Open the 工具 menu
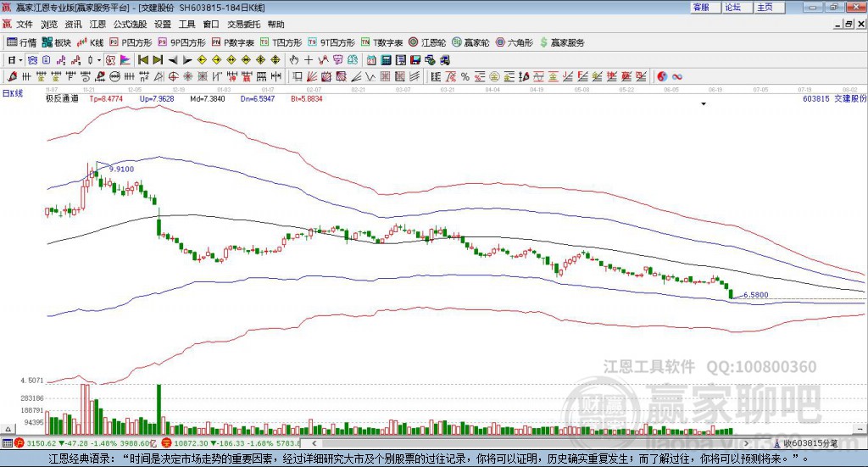This screenshot has height=467, width=868. [187, 25]
